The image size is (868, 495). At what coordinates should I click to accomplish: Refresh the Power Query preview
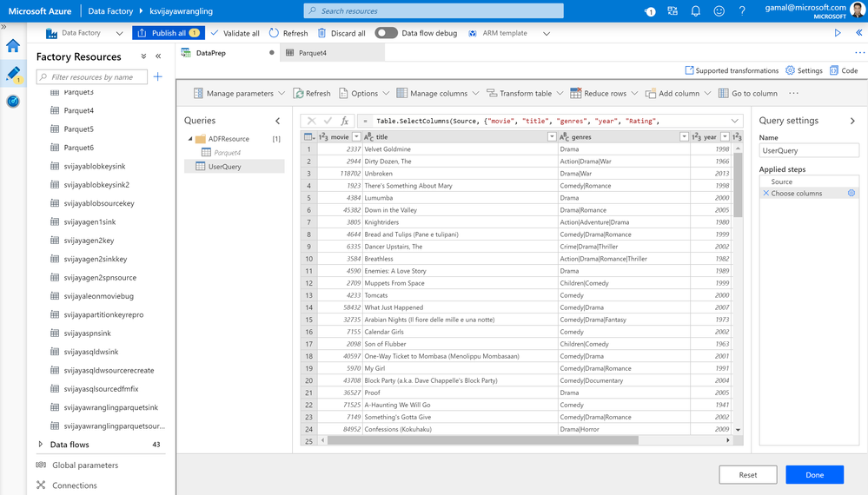tap(312, 94)
